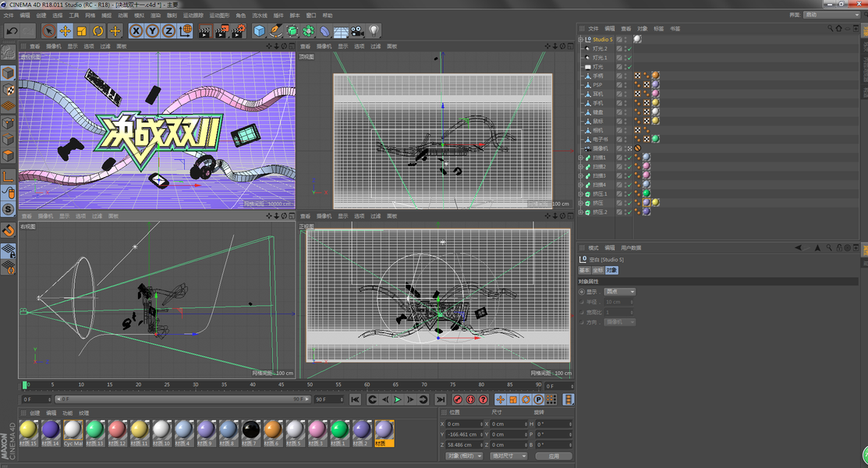Click the Record Active Objects red button

(x=458, y=399)
